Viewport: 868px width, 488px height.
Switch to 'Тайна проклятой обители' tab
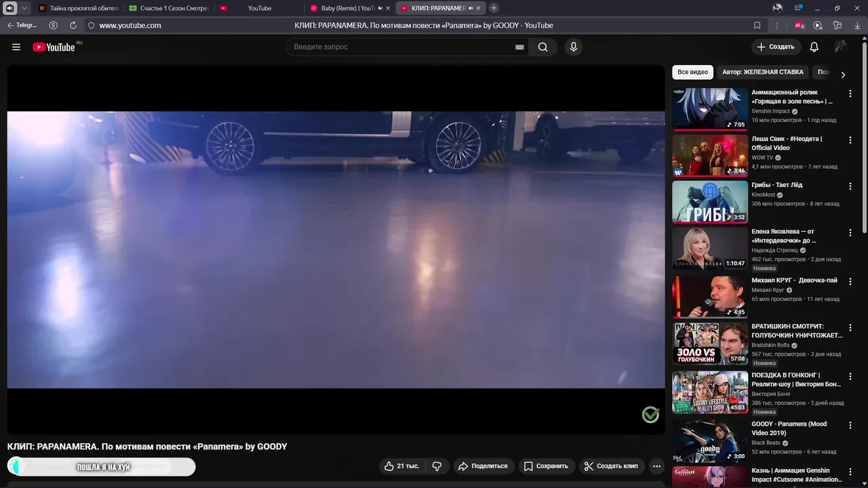[79, 8]
